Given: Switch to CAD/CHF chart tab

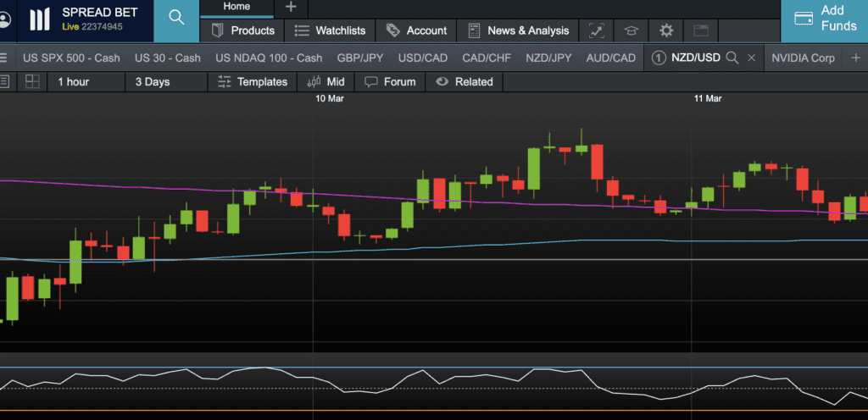Looking at the screenshot, I should pyautogui.click(x=487, y=58).
